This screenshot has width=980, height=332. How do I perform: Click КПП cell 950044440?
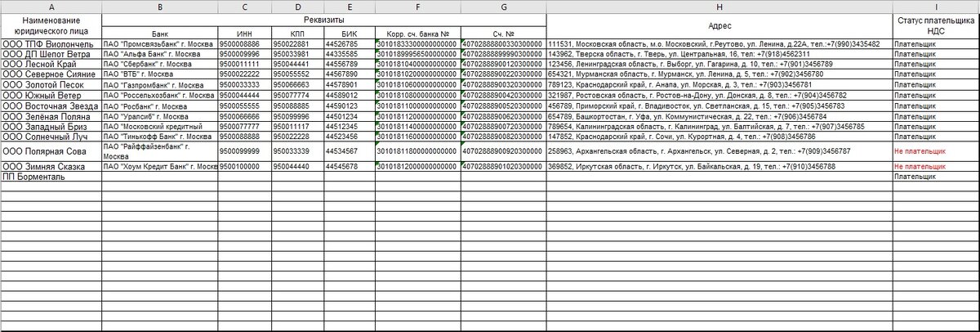tap(298, 166)
